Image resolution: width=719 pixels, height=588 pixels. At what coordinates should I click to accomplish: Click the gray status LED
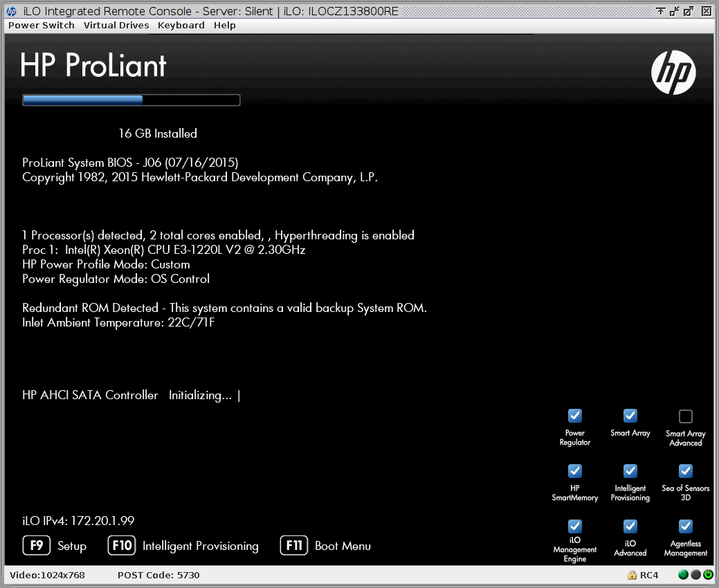pyautogui.click(x=695, y=575)
